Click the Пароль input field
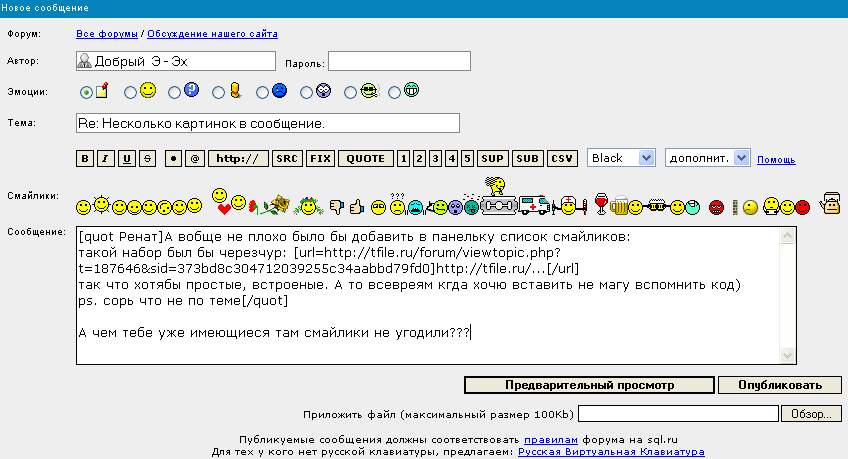Viewport: 848px width, 459px height. click(x=399, y=62)
